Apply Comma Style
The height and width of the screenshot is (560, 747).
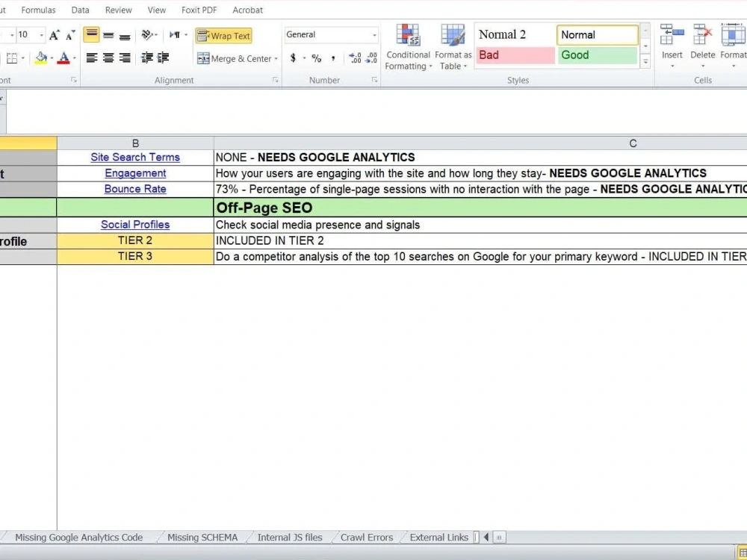pyautogui.click(x=333, y=58)
